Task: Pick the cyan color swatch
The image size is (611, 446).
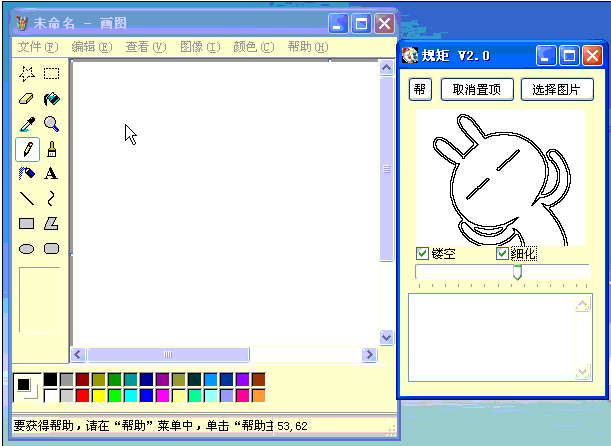Action: pos(131,396)
